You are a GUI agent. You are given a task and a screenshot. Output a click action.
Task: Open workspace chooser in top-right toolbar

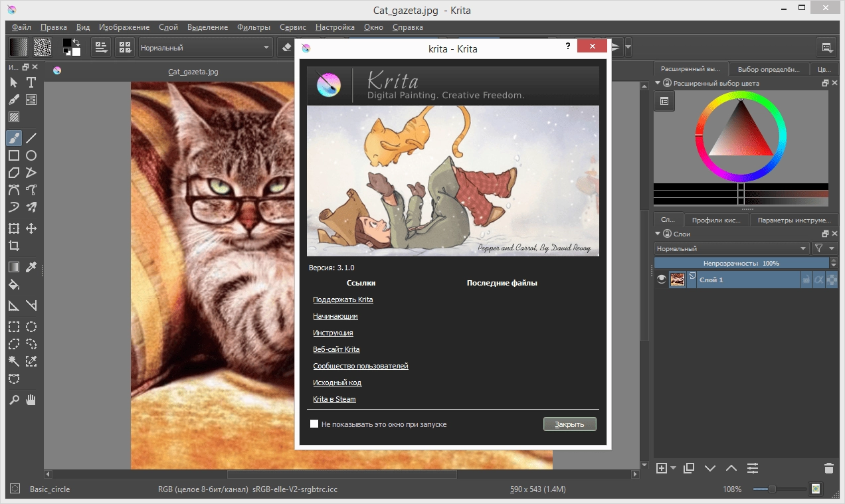[826, 47]
